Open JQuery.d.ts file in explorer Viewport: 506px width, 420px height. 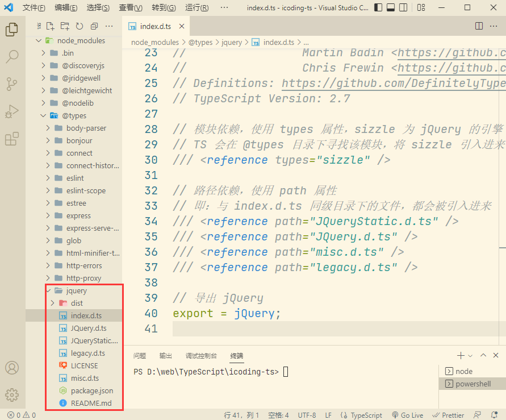[x=74, y=328]
